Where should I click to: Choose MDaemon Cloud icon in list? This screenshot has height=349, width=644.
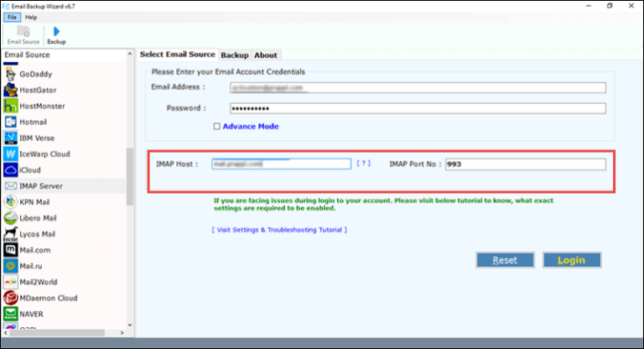10,298
